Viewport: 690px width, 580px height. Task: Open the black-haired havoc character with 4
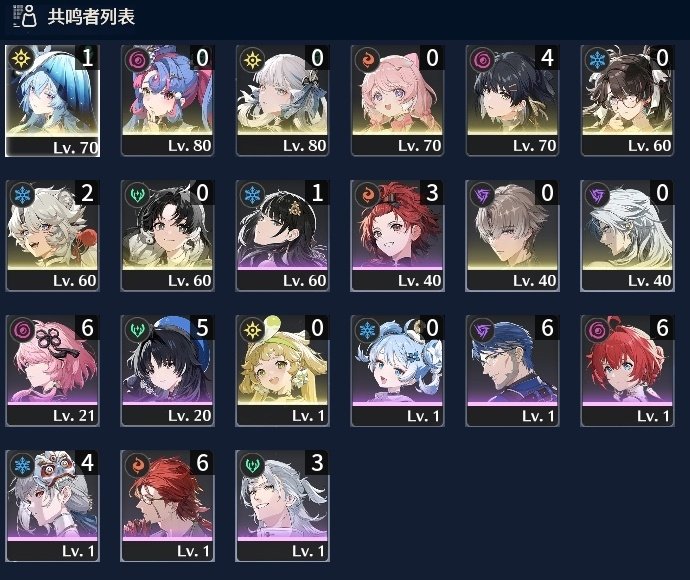[512, 101]
